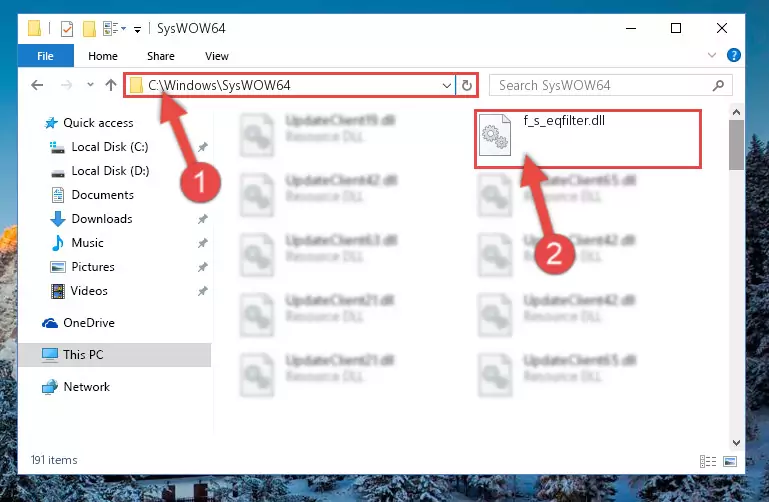Switch to the Home ribbon tab
The width and height of the screenshot is (769, 502).
(x=103, y=56)
